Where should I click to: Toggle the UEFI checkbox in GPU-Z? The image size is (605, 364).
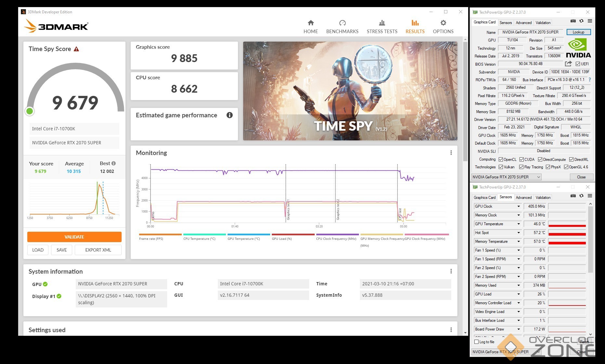pos(578,64)
